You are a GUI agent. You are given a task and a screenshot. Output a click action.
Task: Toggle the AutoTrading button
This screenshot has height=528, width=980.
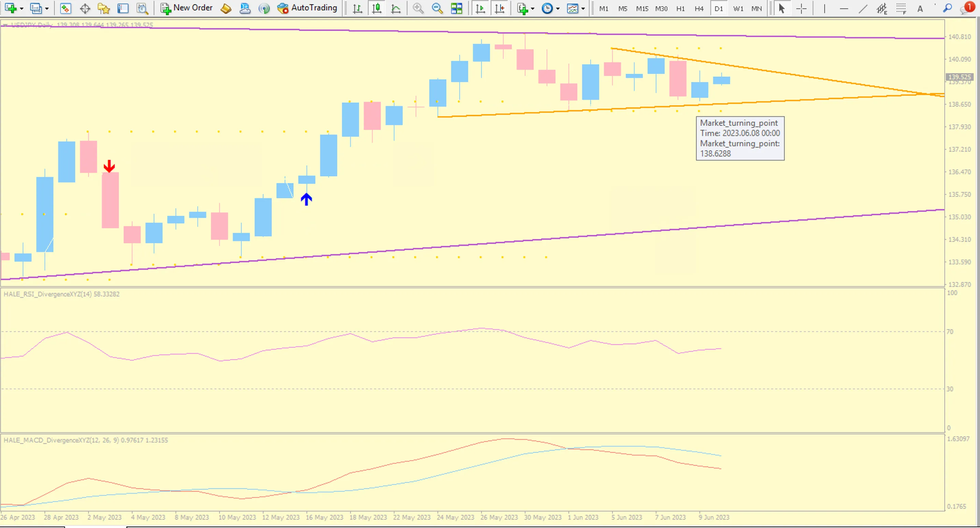point(307,8)
